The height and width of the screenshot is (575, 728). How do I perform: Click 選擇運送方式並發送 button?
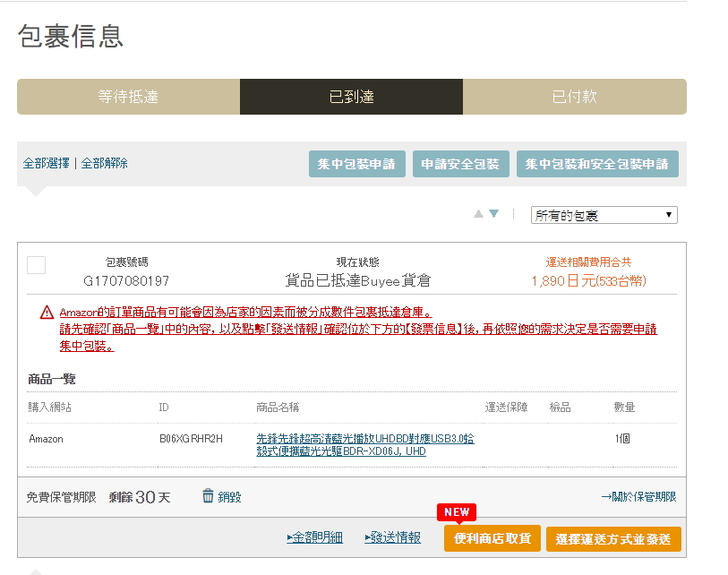tap(613, 539)
